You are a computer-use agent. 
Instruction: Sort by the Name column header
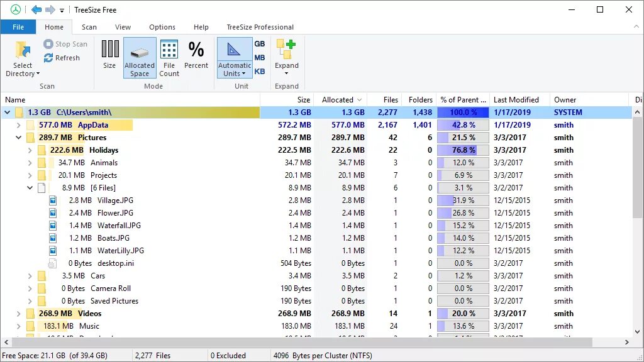click(x=131, y=100)
